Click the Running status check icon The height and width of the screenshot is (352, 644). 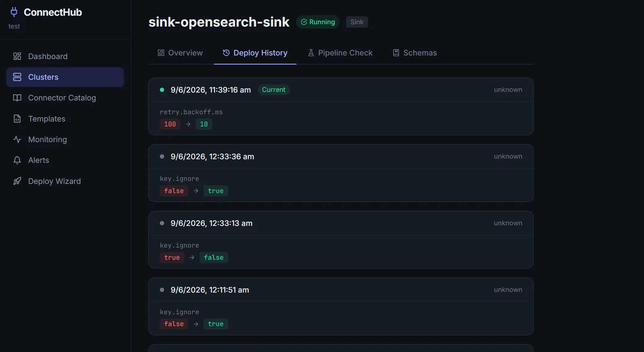(304, 22)
